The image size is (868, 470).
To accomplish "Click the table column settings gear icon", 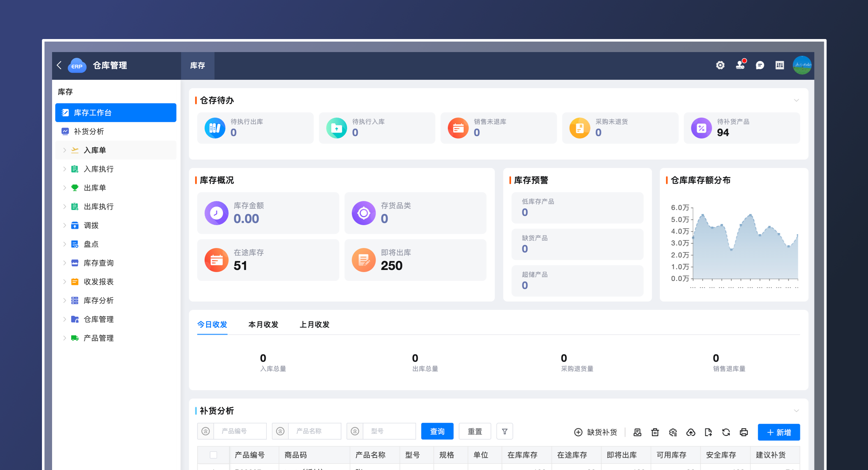I will 673,432.
